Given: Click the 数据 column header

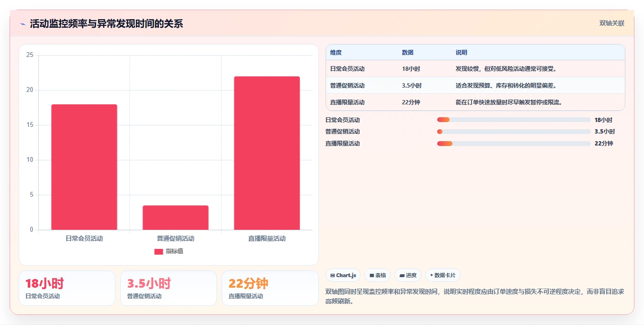Looking at the screenshot, I should pos(407,53).
